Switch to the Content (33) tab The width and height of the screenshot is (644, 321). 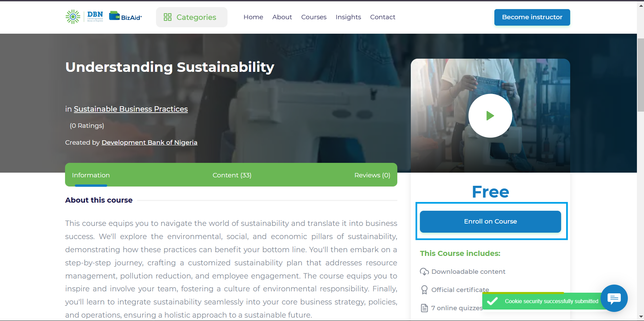coord(232,175)
